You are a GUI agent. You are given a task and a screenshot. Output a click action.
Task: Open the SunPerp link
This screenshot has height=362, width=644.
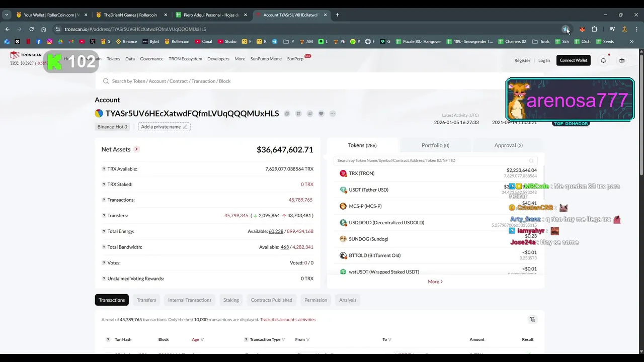click(295, 59)
